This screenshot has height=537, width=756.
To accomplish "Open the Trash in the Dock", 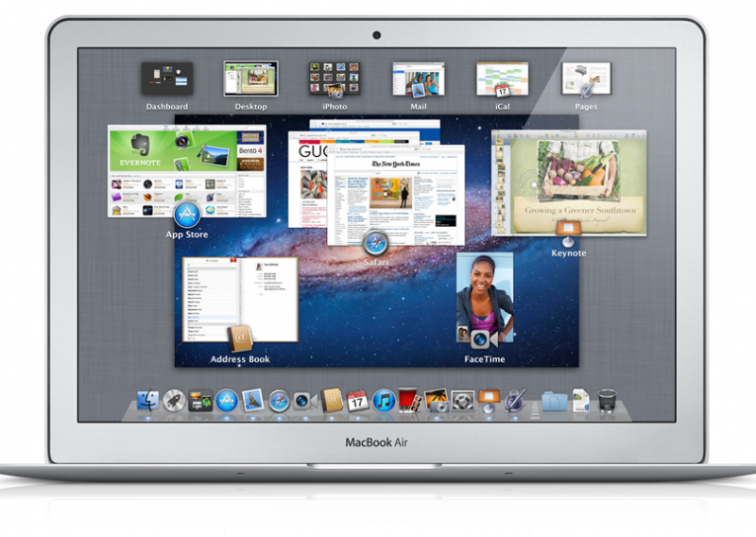I will click(x=607, y=401).
